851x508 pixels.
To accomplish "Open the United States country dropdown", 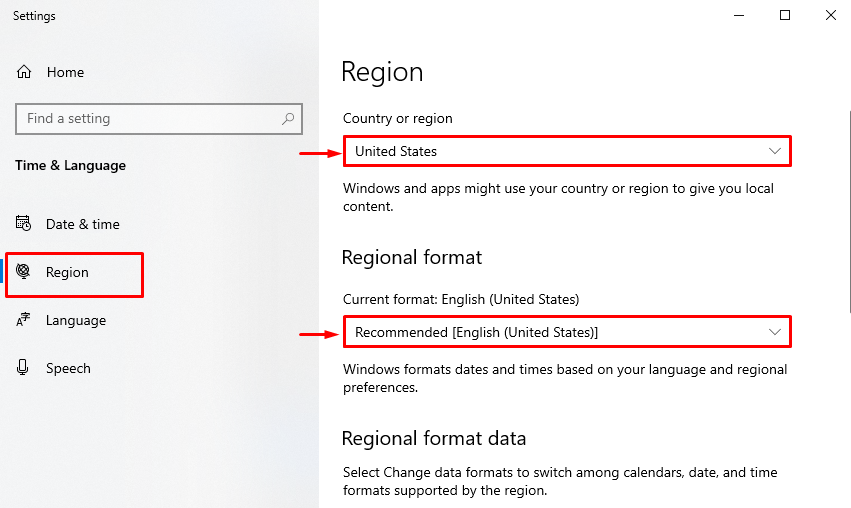I will pyautogui.click(x=560, y=151).
